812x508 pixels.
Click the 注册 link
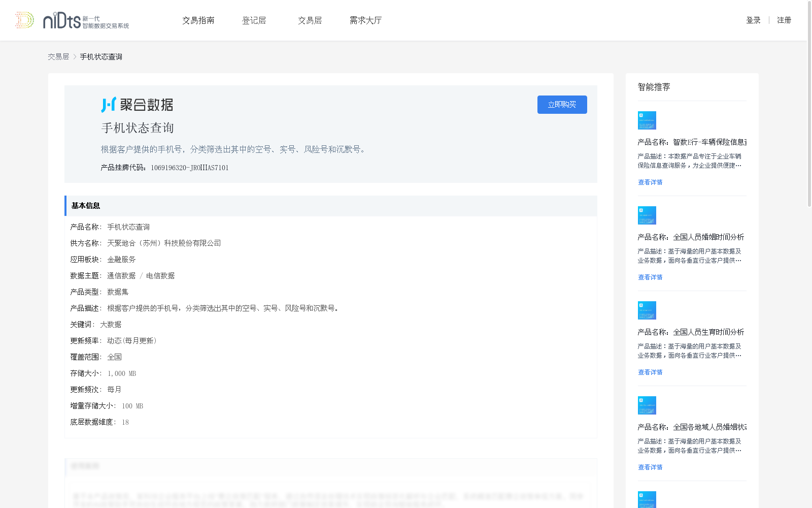(x=784, y=20)
